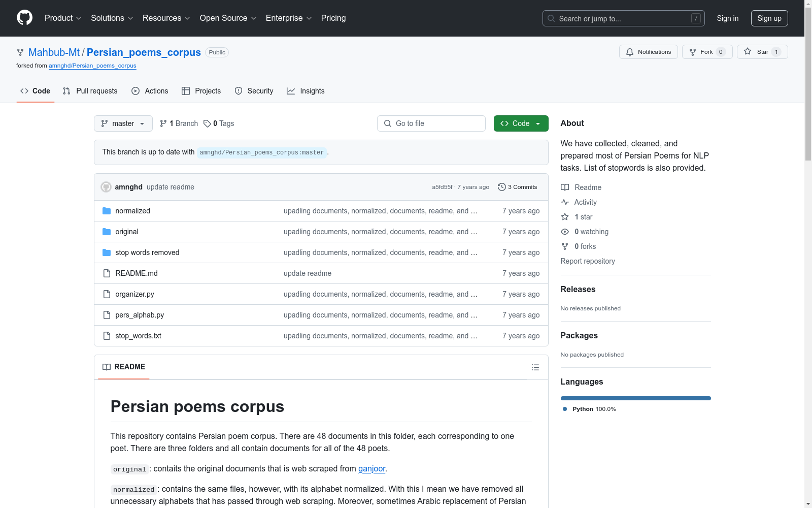Click the book icon in README header
Screen dimensions: 812x508
click(x=107, y=367)
